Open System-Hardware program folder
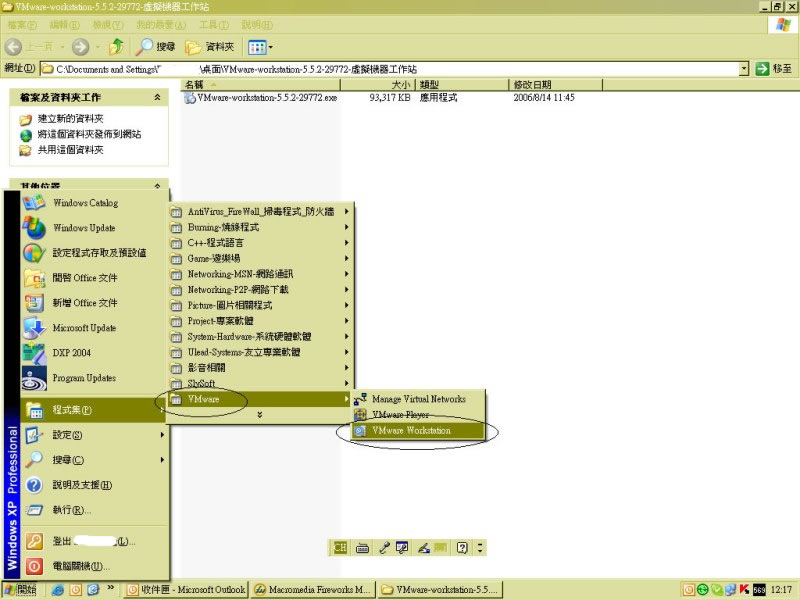 click(260, 337)
